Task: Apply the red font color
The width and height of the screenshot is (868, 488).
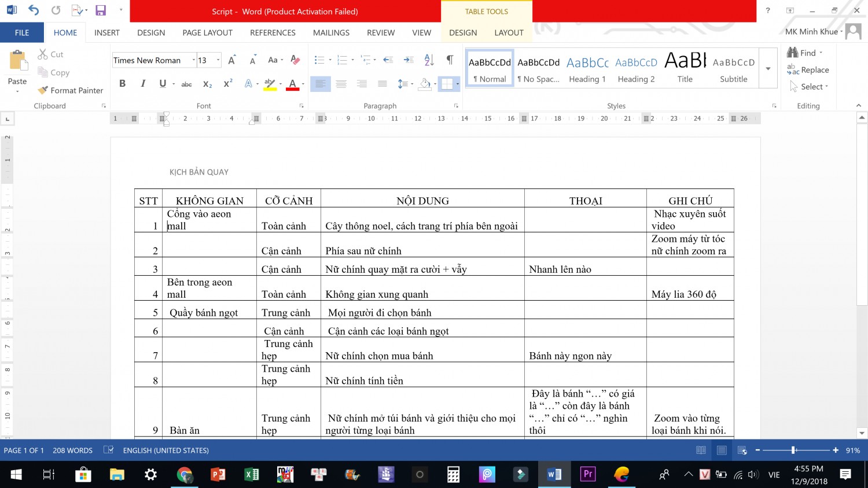Action: 293,84
